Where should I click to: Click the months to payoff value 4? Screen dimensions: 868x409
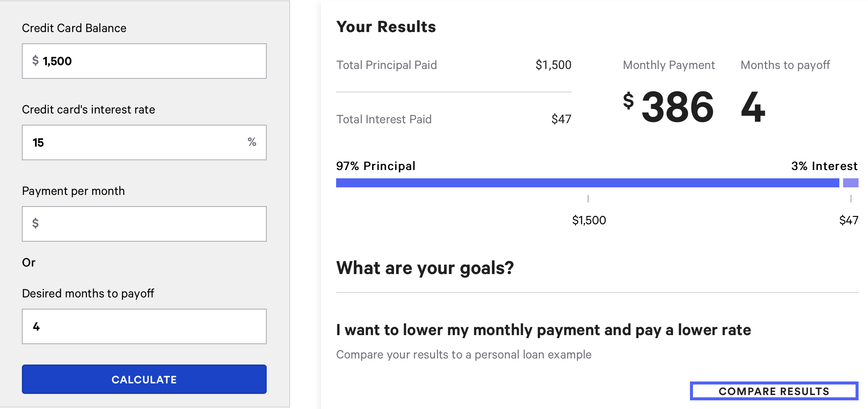tap(753, 107)
